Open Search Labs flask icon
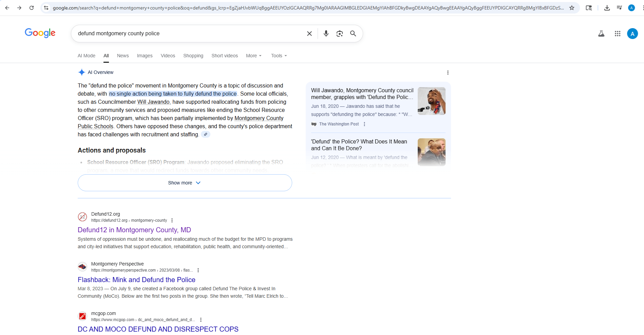This screenshot has height=335, width=644. (601, 34)
